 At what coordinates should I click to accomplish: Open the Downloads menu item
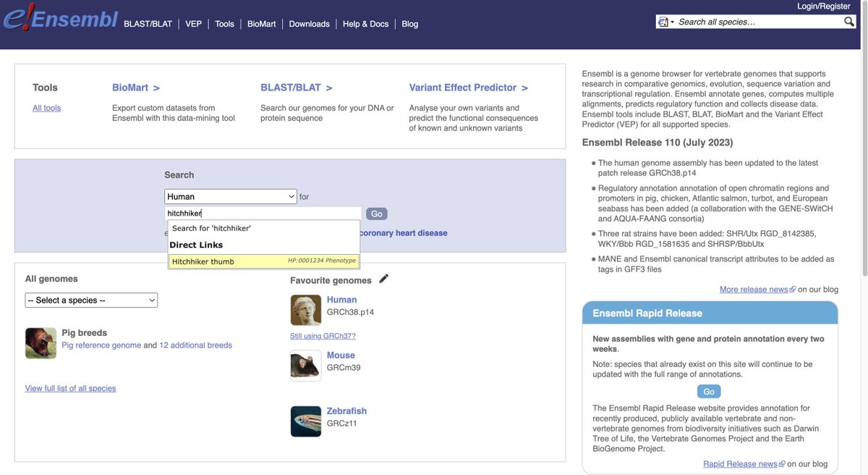[310, 24]
